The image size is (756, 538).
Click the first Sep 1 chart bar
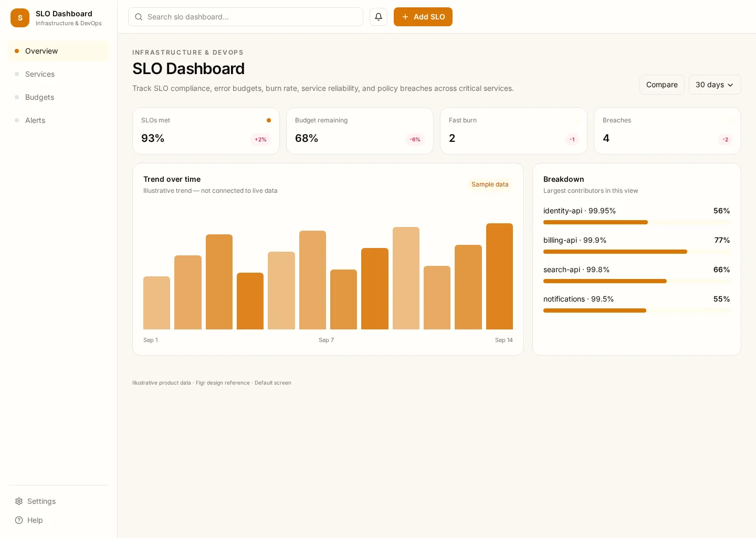pos(156,303)
